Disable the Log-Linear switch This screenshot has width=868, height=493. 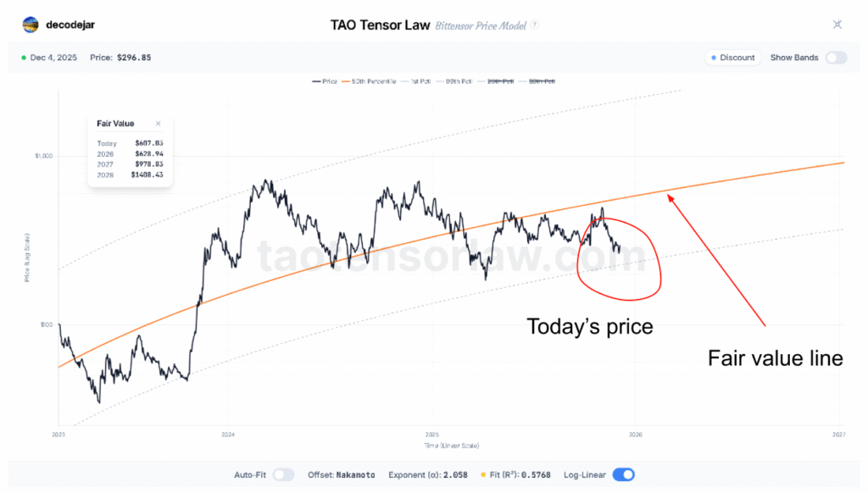pyautogui.click(x=623, y=475)
